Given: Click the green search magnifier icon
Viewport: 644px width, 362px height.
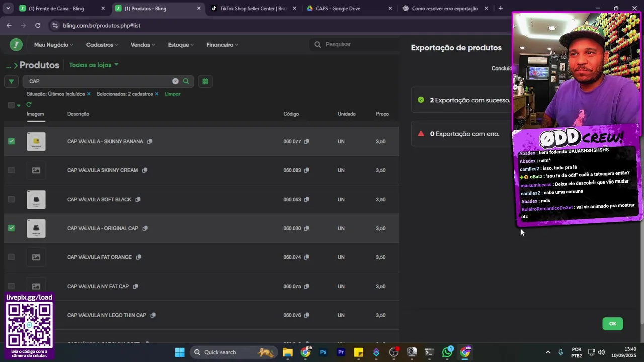Looking at the screenshot, I should 186,81.
